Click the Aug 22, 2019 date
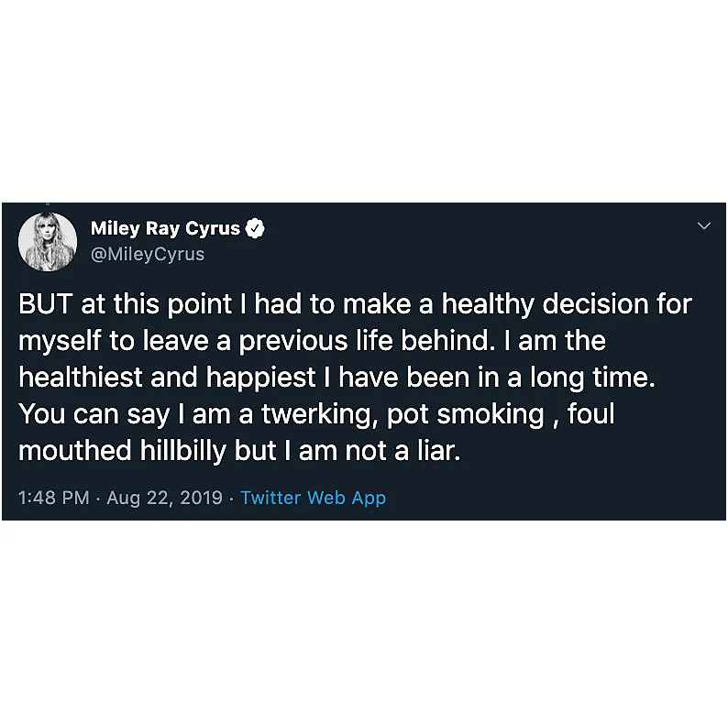The image size is (728, 724). point(165,498)
